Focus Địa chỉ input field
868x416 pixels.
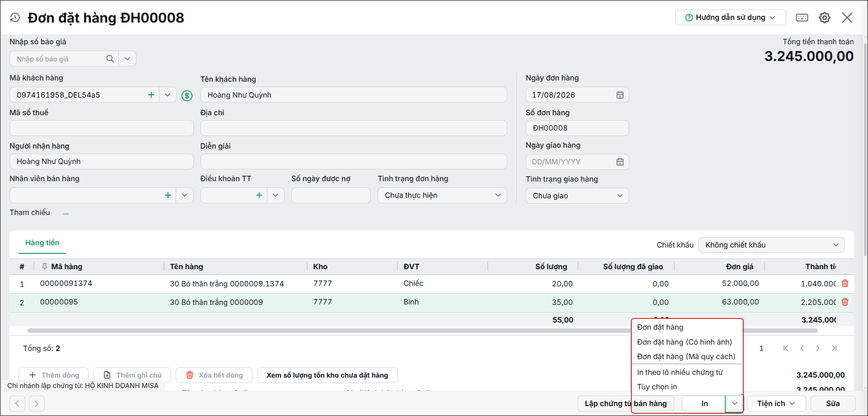click(x=354, y=128)
